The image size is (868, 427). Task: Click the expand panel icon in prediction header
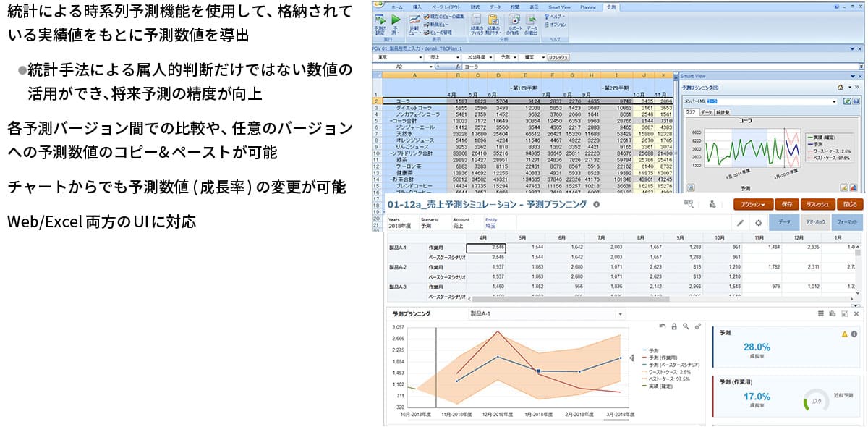click(x=844, y=313)
